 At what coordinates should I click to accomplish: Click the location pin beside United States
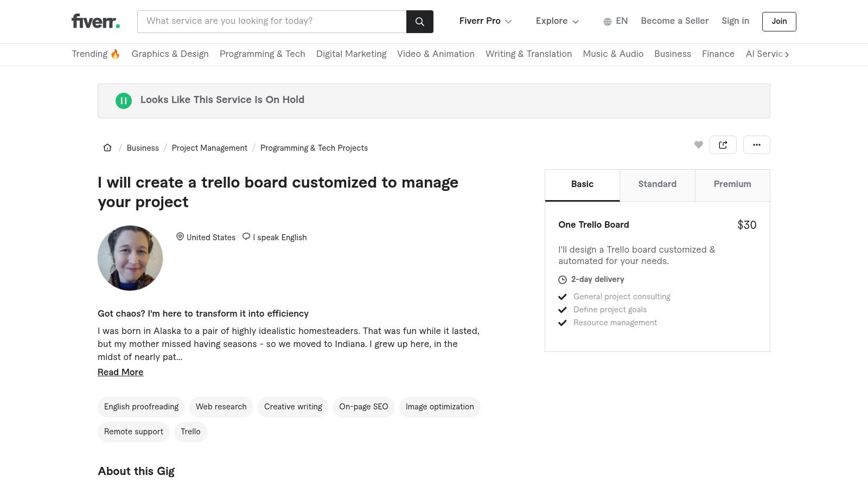coord(180,236)
